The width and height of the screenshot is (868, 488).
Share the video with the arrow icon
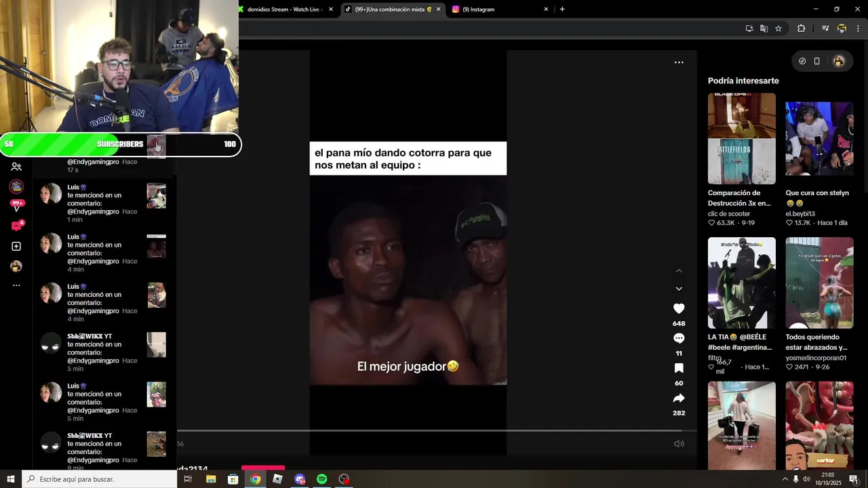(x=679, y=398)
